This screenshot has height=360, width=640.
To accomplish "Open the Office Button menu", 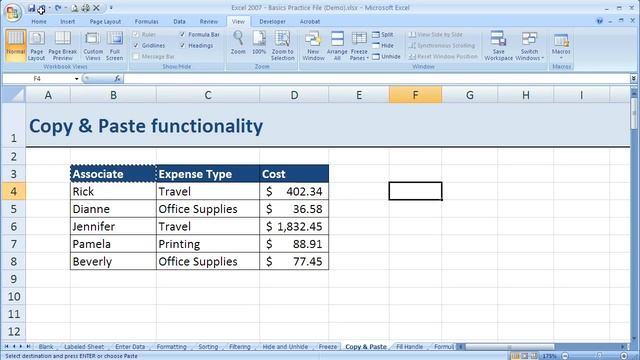I will point(12,12).
